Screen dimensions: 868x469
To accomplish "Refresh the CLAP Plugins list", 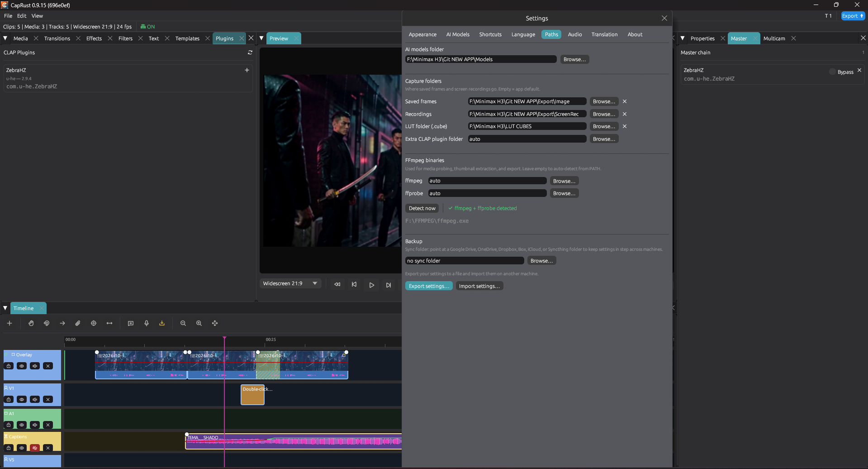I will (x=250, y=53).
